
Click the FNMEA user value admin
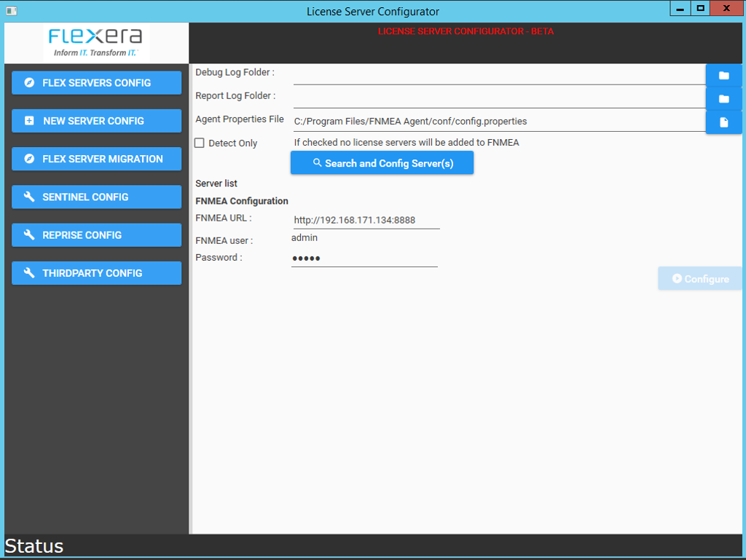pos(305,237)
